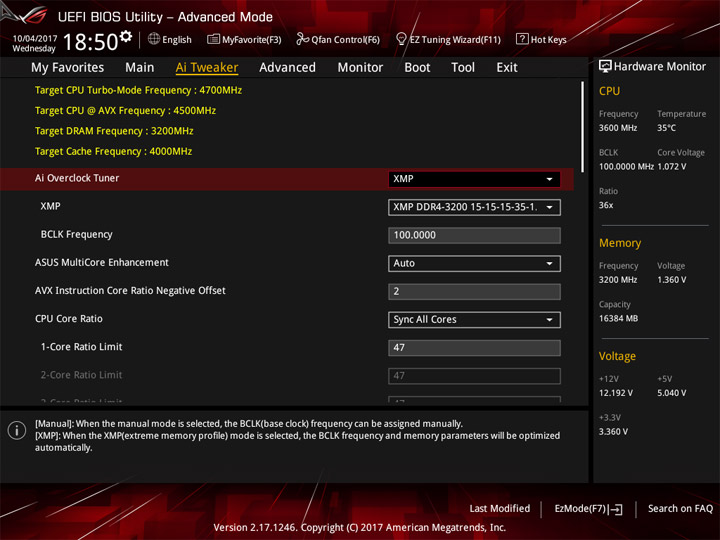Open the My Favorites tab

tap(68, 68)
